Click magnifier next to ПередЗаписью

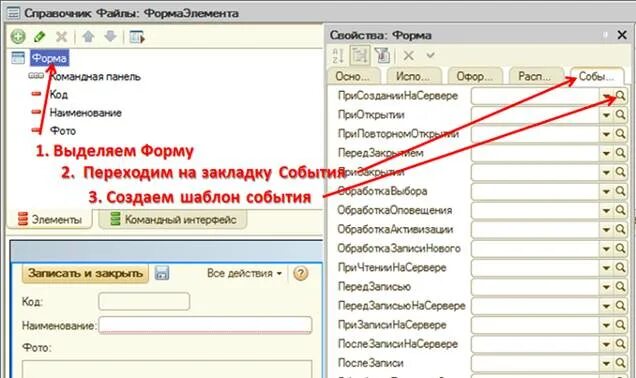pos(620,286)
